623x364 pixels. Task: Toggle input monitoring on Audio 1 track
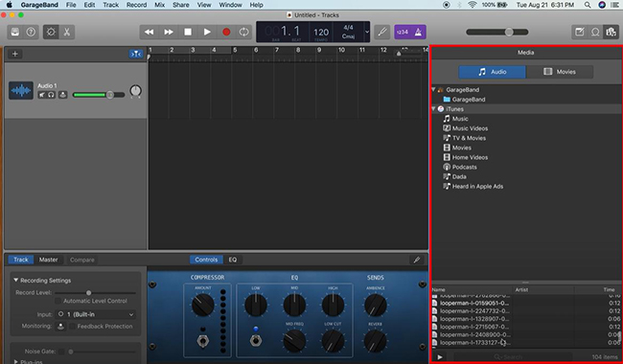(62, 95)
